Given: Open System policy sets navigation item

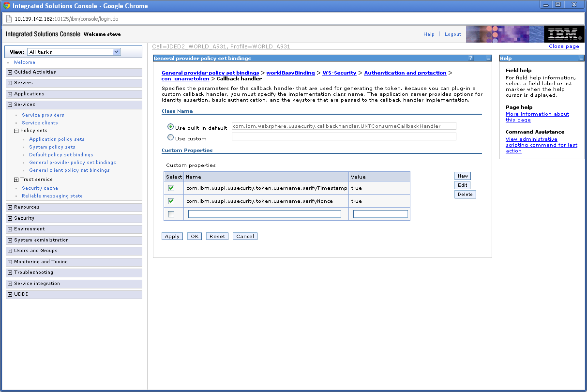Looking at the screenshot, I should [52, 147].
